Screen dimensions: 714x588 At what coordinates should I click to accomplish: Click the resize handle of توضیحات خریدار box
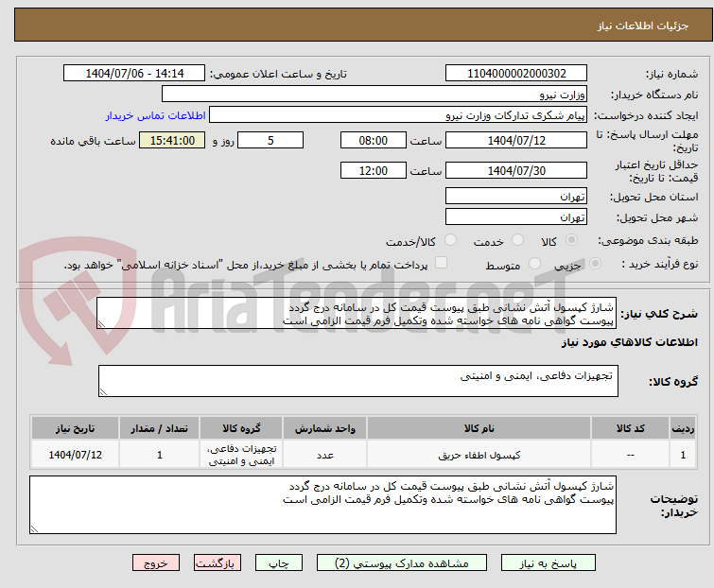(34, 528)
